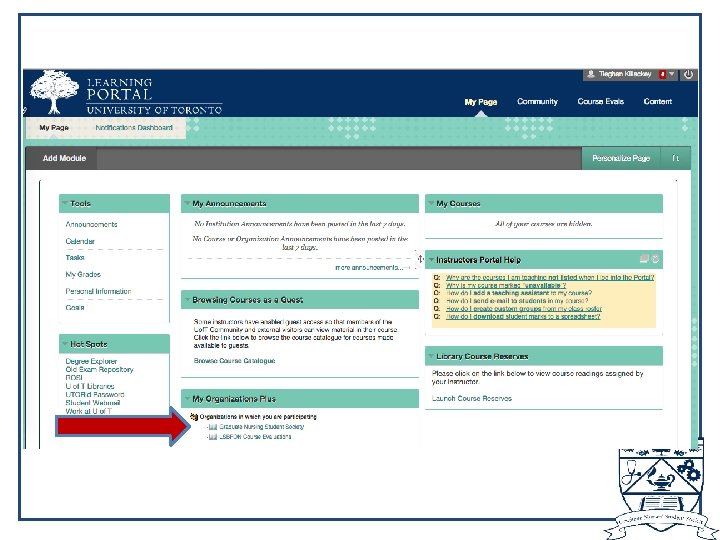This screenshot has width=720, height=540.
Task: Click the icon beside Graduate Nursing Student Society
Action: pos(213,427)
